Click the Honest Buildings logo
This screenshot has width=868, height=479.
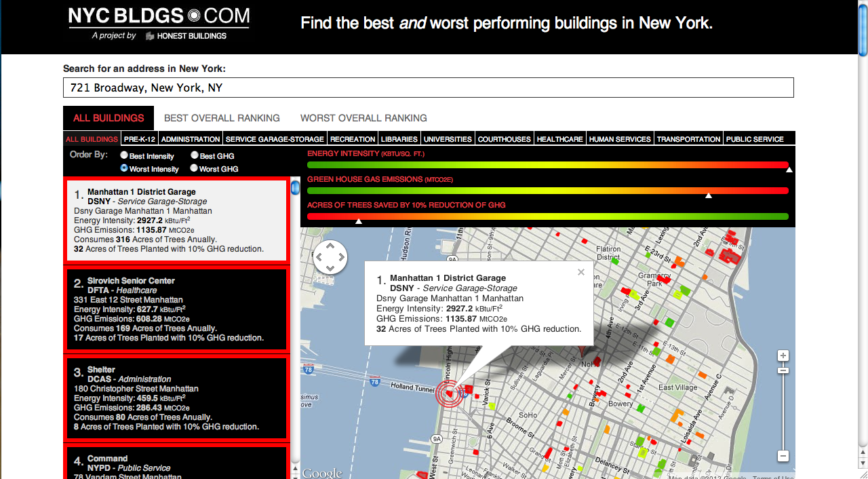(x=186, y=36)
